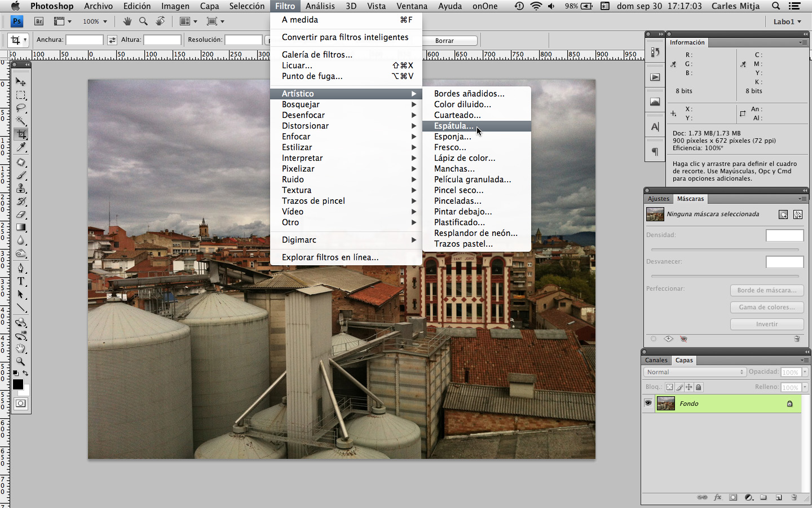This screenshot has width=812, height=508.
Task: Open the Normal blend mode dropdown
Action: 695,372
